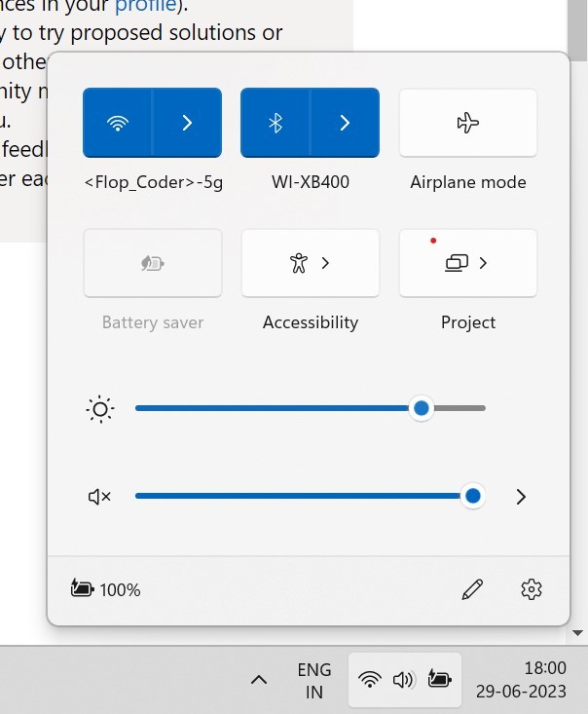Click the taskbar battery icon
This screenshot has height=714, width=588.
point(439,680)
